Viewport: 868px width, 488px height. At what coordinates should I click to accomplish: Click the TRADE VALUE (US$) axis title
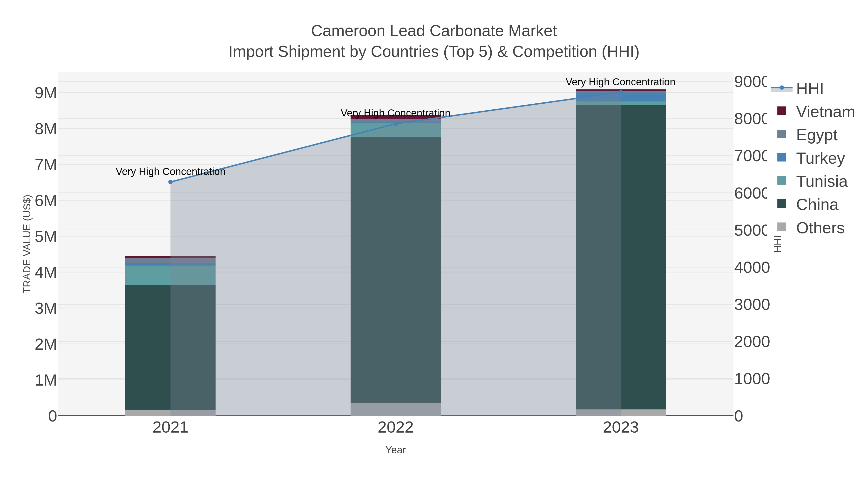pos(27,244)
